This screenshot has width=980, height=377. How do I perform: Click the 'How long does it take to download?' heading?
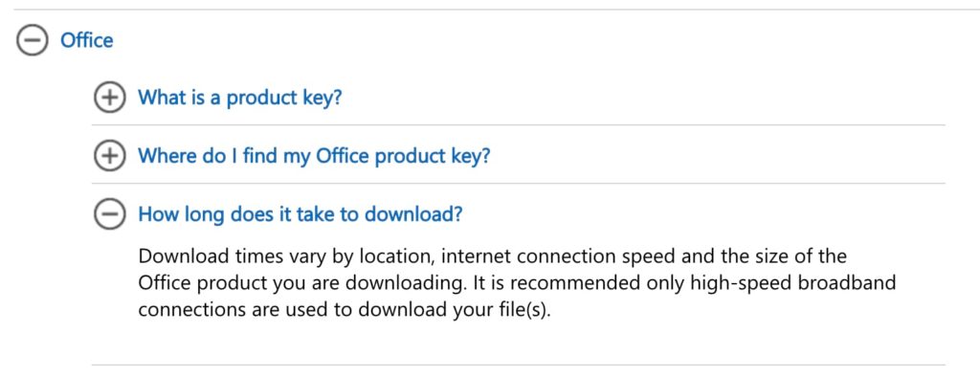point(300,214)
